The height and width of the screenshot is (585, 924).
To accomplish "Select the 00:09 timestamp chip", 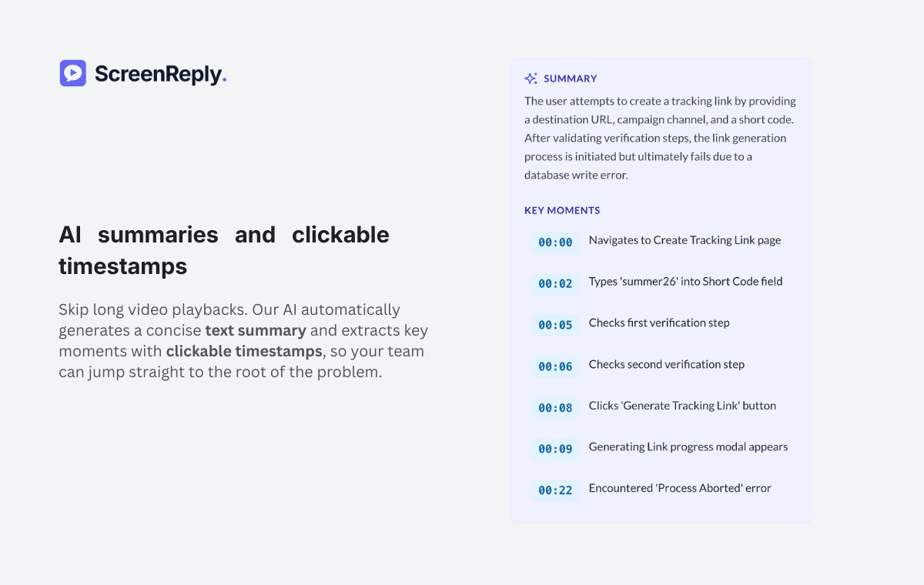I will [555, 449].
